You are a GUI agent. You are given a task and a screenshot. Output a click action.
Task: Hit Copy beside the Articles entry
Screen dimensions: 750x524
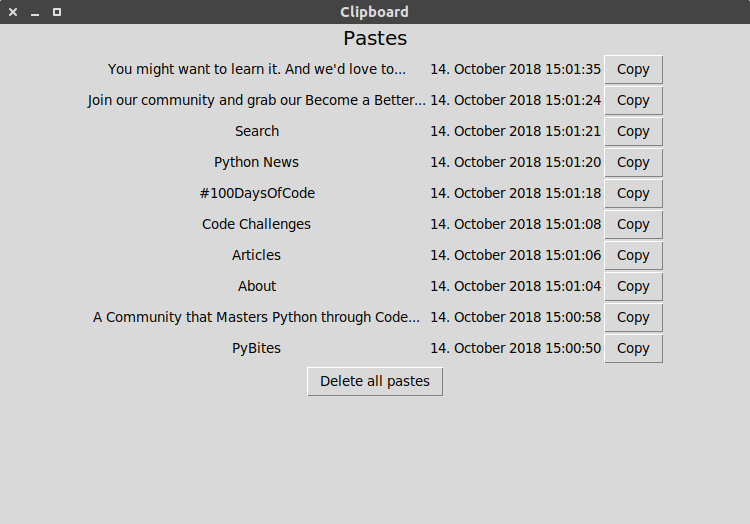click(x=633, y=256)
